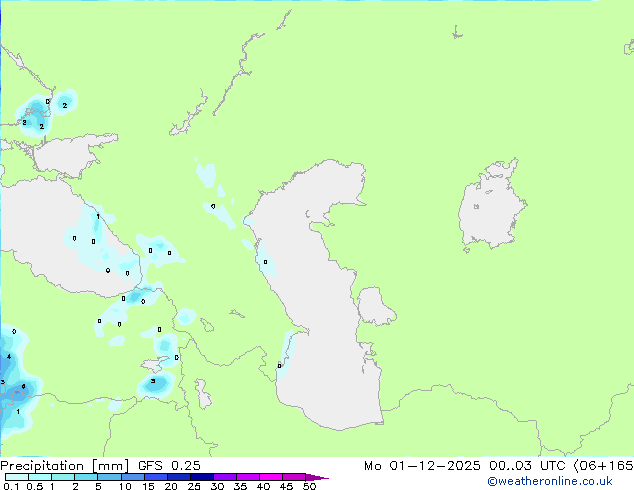Pick the legend color between 10 and 15

135,477
